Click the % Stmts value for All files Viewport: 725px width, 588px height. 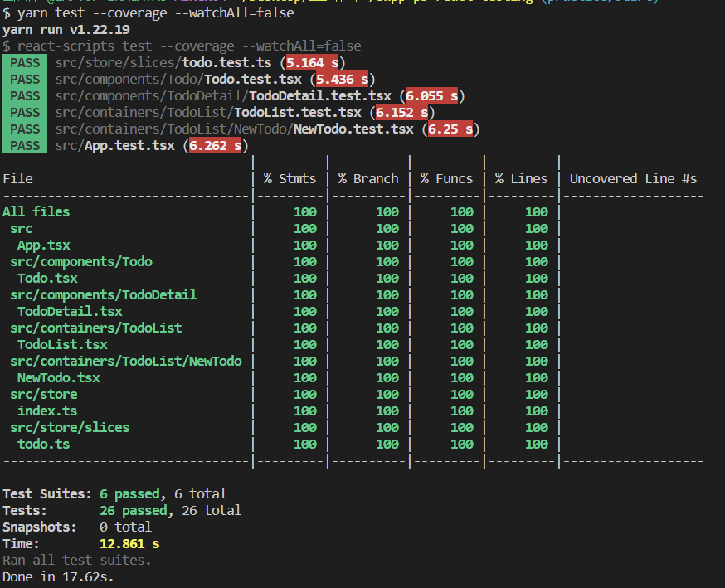(x=305, y=212)
